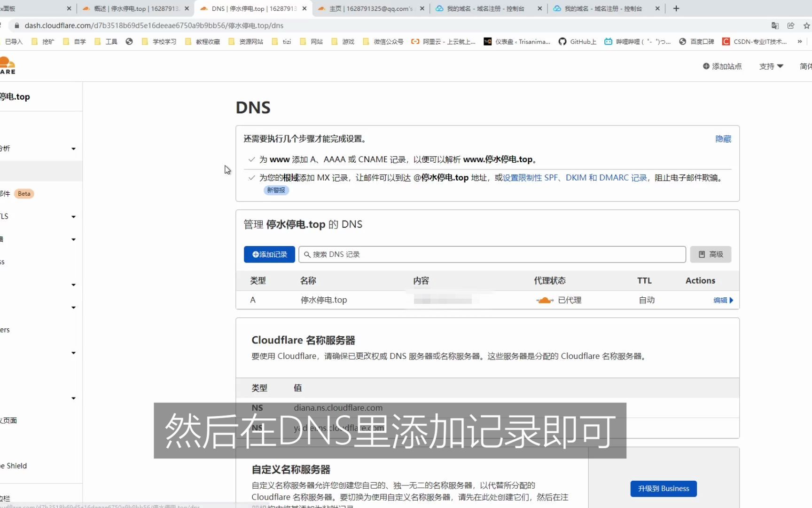Open the 资源网站 bookmark folder
812x508 pixels.
click(246, 41)
